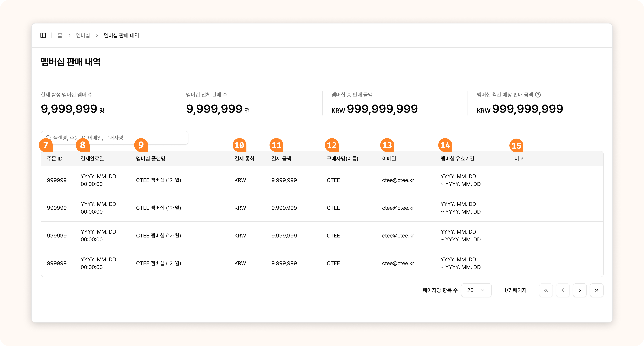This screenshot has width=644, height=346.
Task: Click the 홈 breadcrumb link
Action: [x=60, y=35]
